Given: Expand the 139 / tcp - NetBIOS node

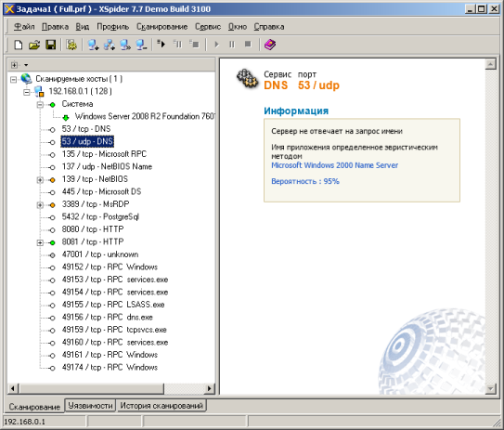Looking at the screenshot, I should pos(40,180).
